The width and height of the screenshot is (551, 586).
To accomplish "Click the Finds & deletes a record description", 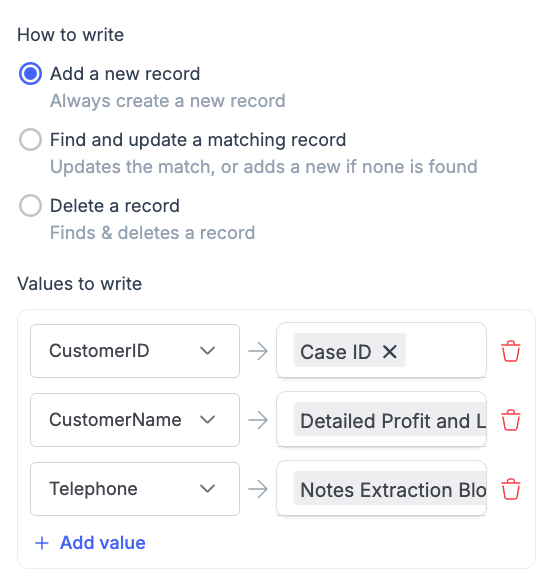I will [x=153, y=233].
